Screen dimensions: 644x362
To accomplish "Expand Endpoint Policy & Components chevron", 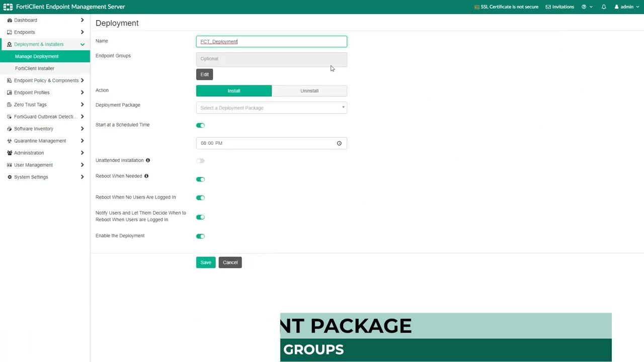I will click(82, 80).
